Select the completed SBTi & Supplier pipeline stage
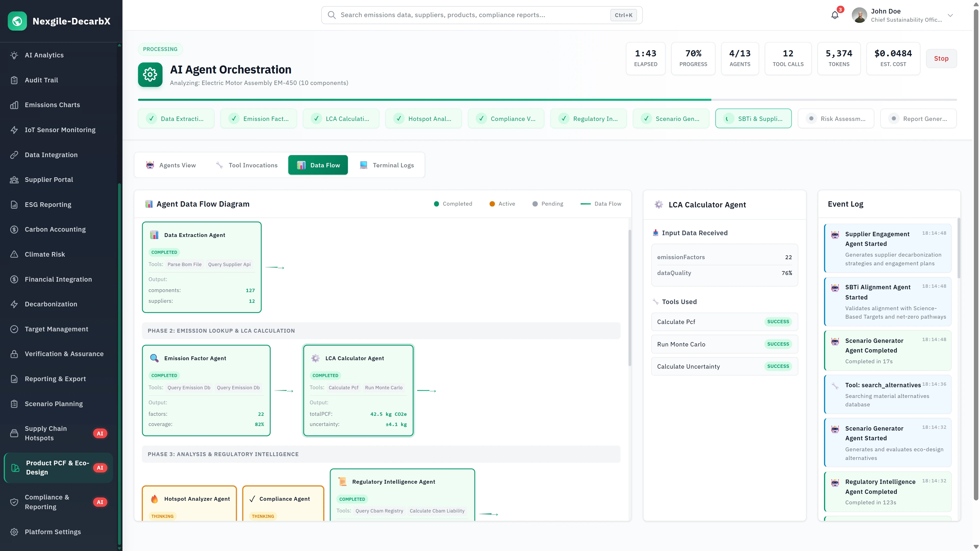 coord(753,118)
